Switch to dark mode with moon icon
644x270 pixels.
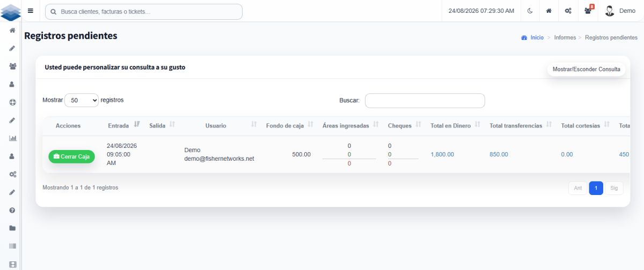(x=530, y=11)
